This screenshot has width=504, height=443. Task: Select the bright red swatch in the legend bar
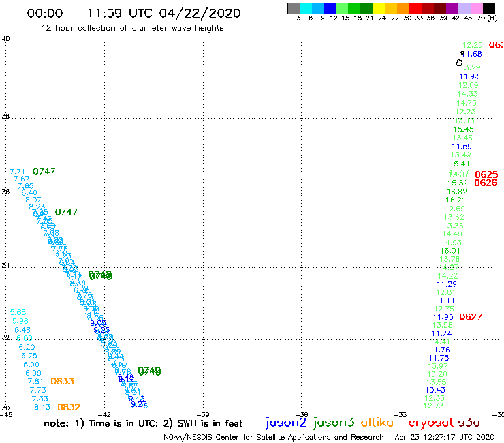point(415,9)
